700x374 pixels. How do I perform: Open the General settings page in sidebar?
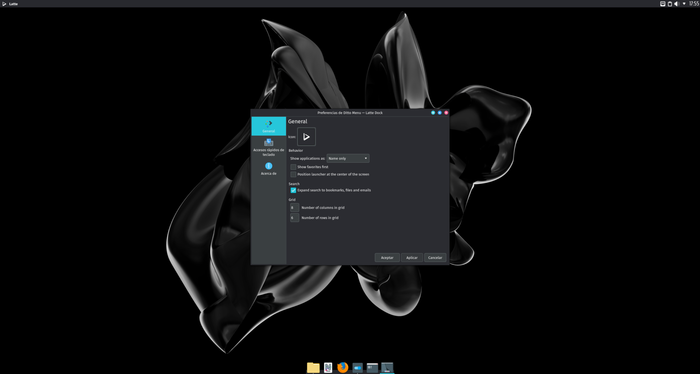click(x=268, y=126)
